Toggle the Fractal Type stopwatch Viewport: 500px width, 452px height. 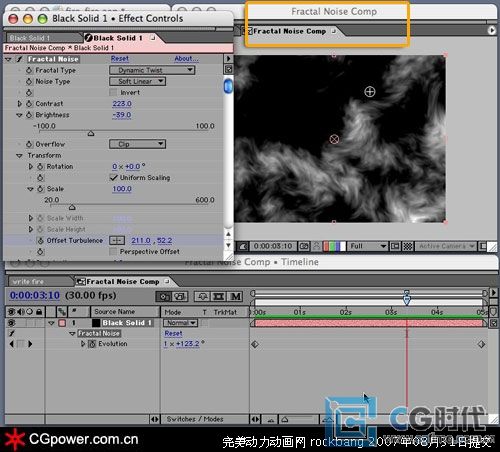pos(29,70)
